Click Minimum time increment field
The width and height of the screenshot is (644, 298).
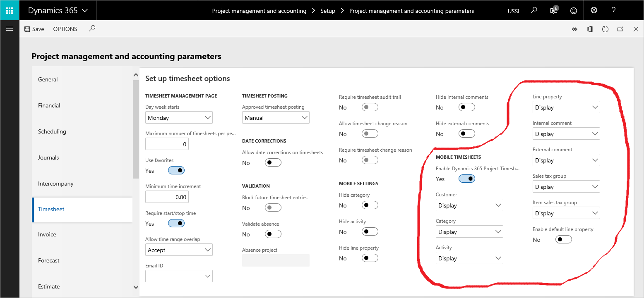click(x=167, y=197)
